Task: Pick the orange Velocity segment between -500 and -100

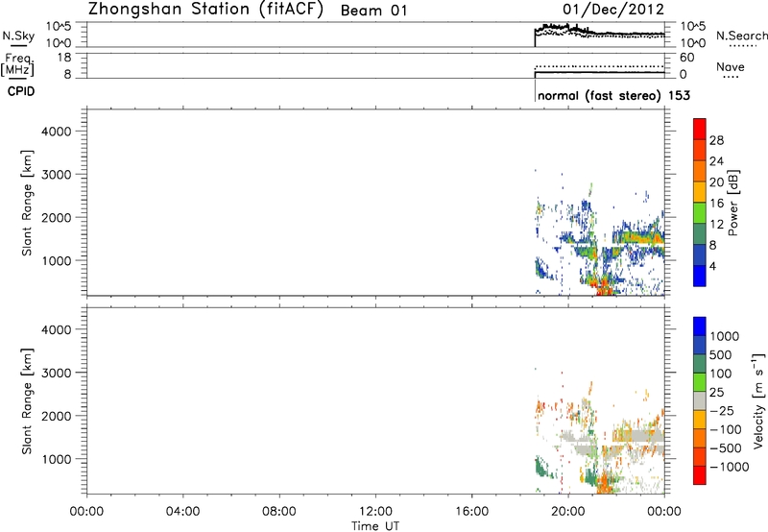Action: (x=700, y=438)
